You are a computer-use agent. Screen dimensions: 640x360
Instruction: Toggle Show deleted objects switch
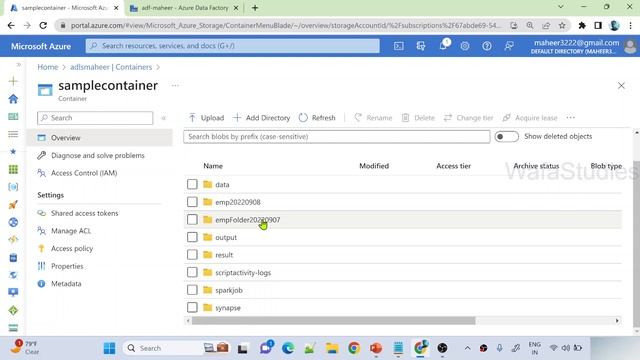point(506,137)
